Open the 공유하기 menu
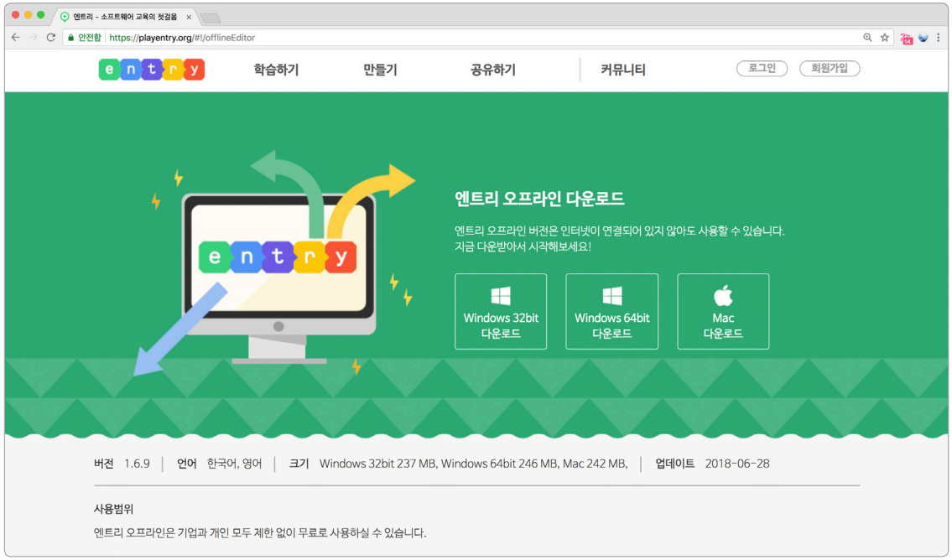Screen dimensions: 952x560 pos(493,70)
